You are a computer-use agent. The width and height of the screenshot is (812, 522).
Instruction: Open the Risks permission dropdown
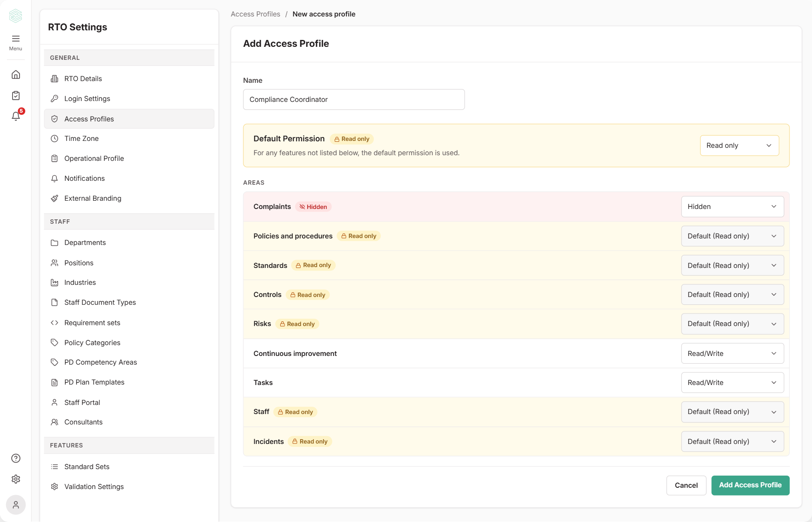732,323
